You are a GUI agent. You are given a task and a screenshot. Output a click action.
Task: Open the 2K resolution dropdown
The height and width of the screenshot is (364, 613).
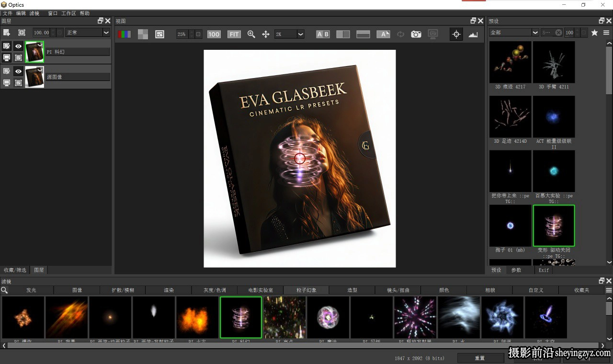(290, 34)
